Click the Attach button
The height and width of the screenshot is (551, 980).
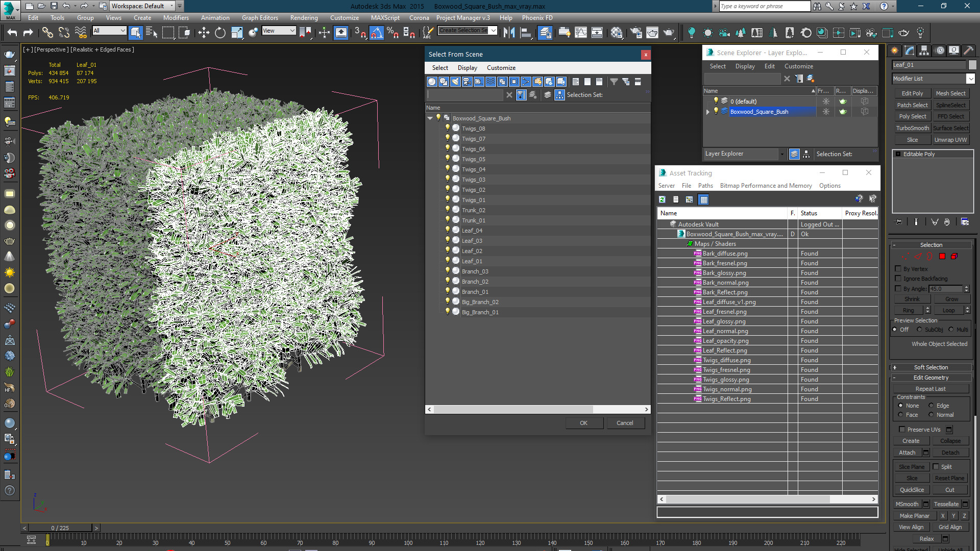907,453
